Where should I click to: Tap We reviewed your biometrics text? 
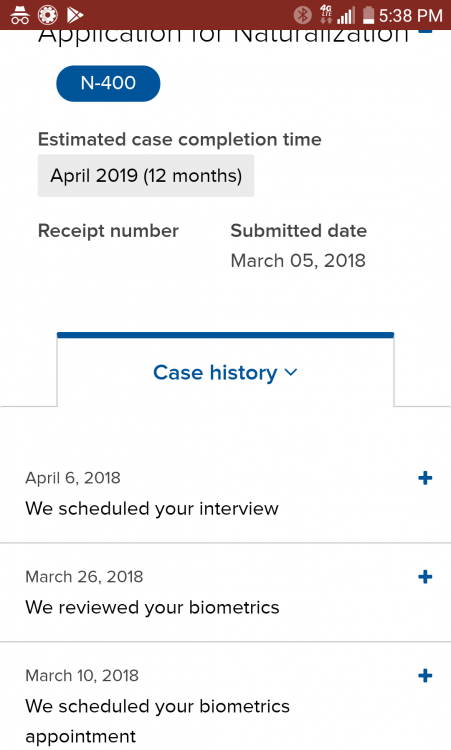click(152, 607)
